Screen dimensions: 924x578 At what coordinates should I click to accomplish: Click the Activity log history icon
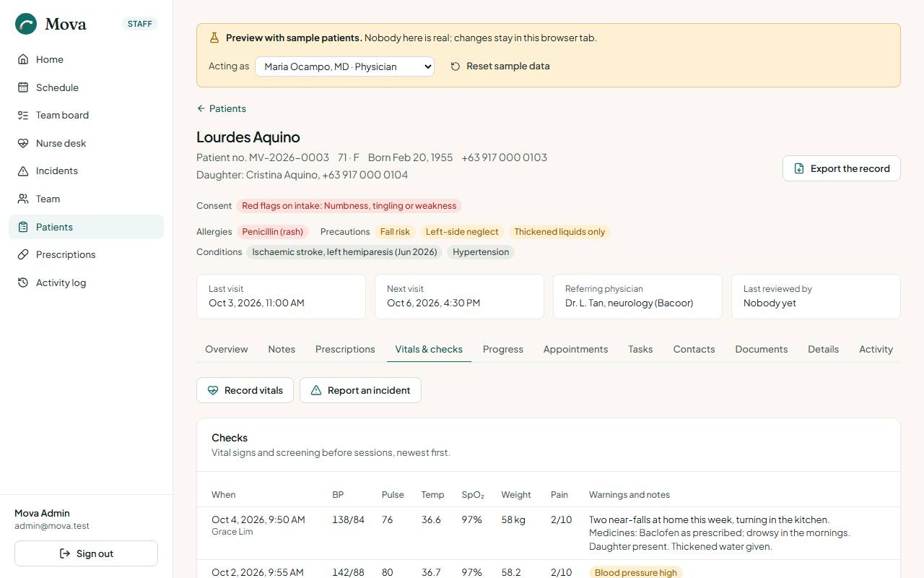[23, 282]
